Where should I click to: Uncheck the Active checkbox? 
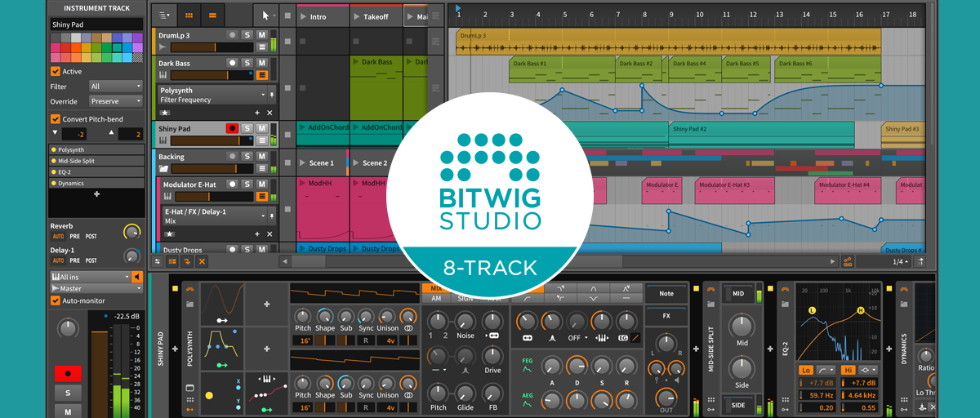(56, 71)
